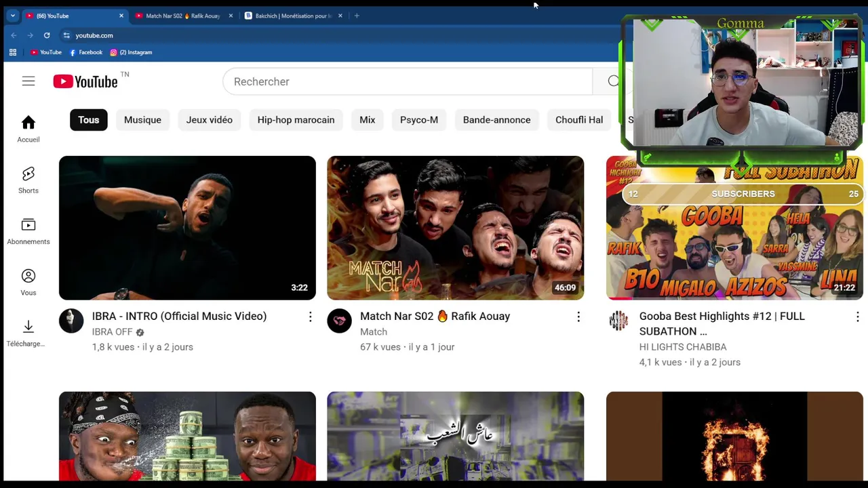Click the browser back arrow

[x=14, y=35]
